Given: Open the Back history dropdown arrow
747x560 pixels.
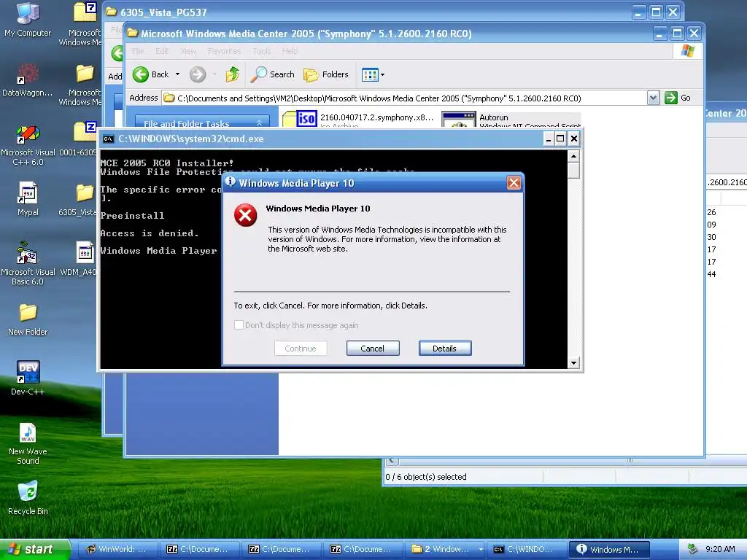Looking at the screenshot, I should click(178, 74).
